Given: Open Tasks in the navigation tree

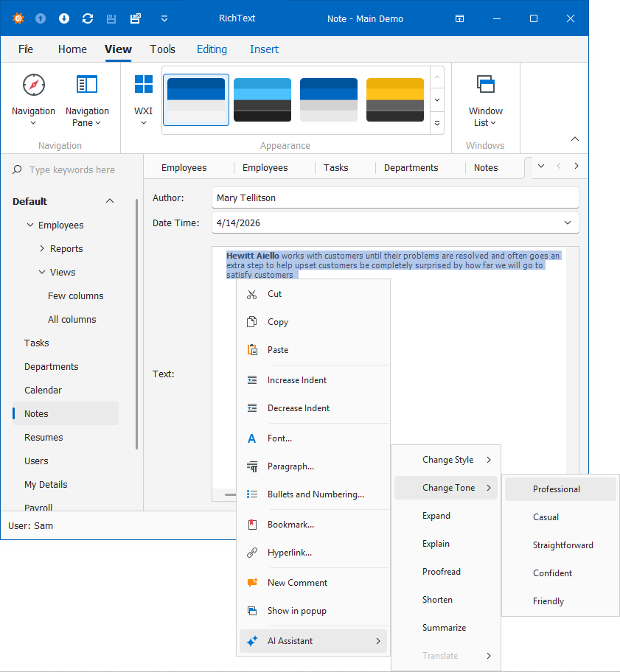Looking at the screenshot, I should pyautogui.click(x=36, y=343).
